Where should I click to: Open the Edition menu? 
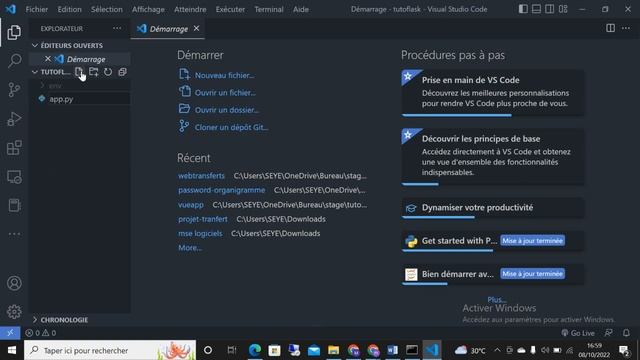[69, 9]
